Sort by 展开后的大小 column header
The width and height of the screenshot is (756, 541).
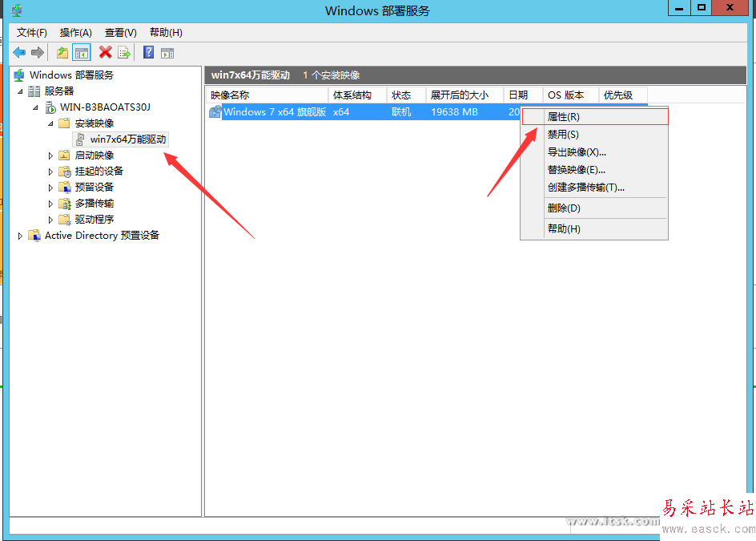point(464,95)
